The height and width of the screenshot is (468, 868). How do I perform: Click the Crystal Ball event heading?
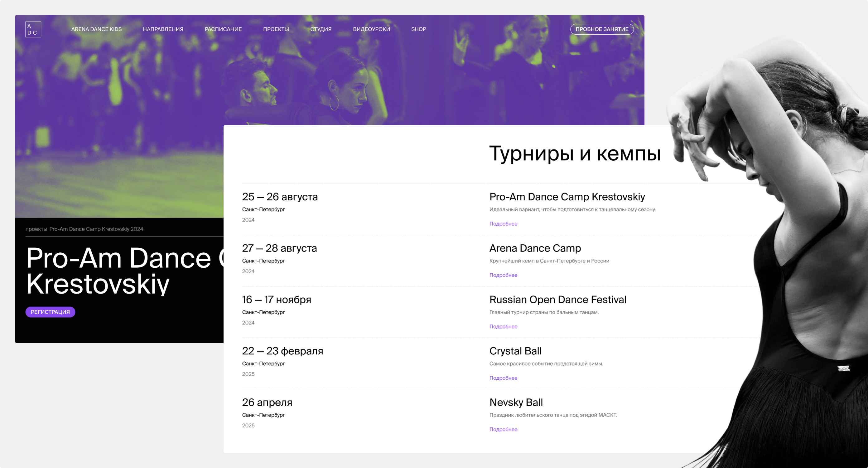pos(515,351)
